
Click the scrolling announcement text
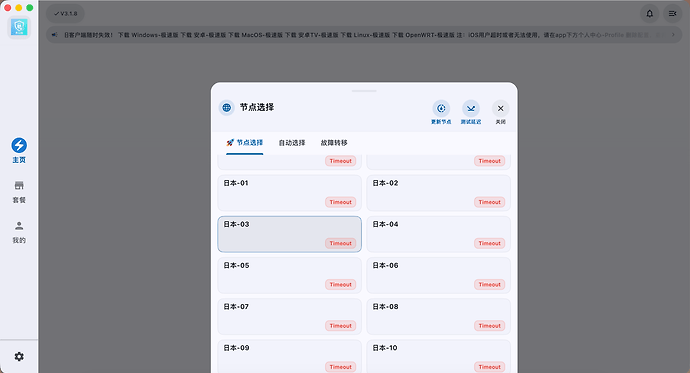tap(364, 35)
